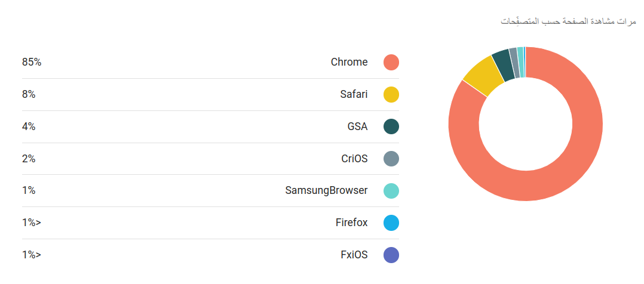Click the Chrome browser label

(x=349, y=63)
